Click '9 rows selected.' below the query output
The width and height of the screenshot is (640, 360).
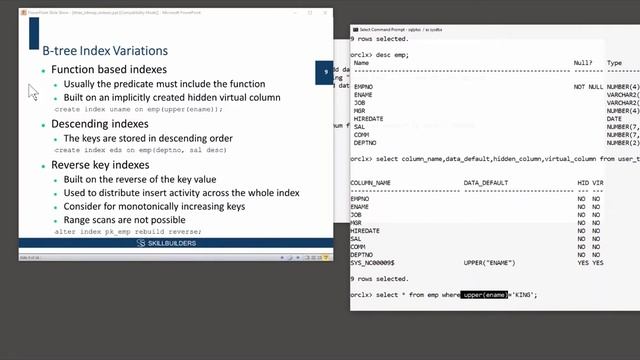pyautogui.click(x=379, y=279)
